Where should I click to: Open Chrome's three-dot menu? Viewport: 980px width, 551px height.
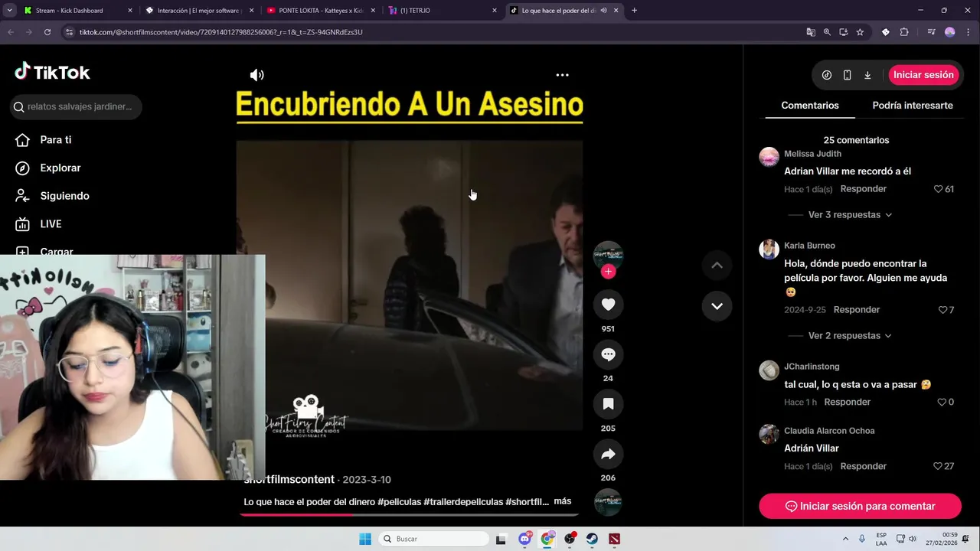968,32
